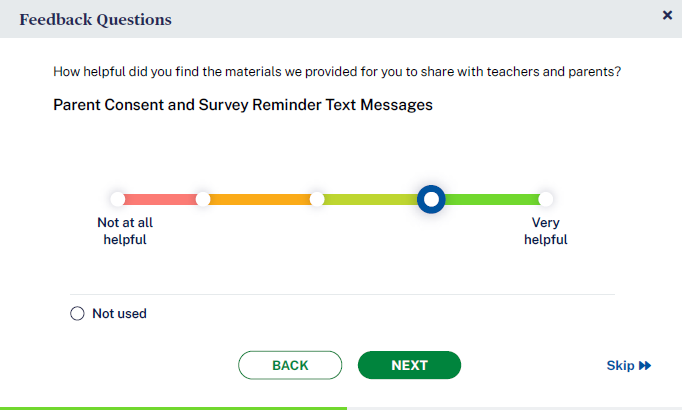Click the Skip link text

pyautogui.click(x=620, y=366)
